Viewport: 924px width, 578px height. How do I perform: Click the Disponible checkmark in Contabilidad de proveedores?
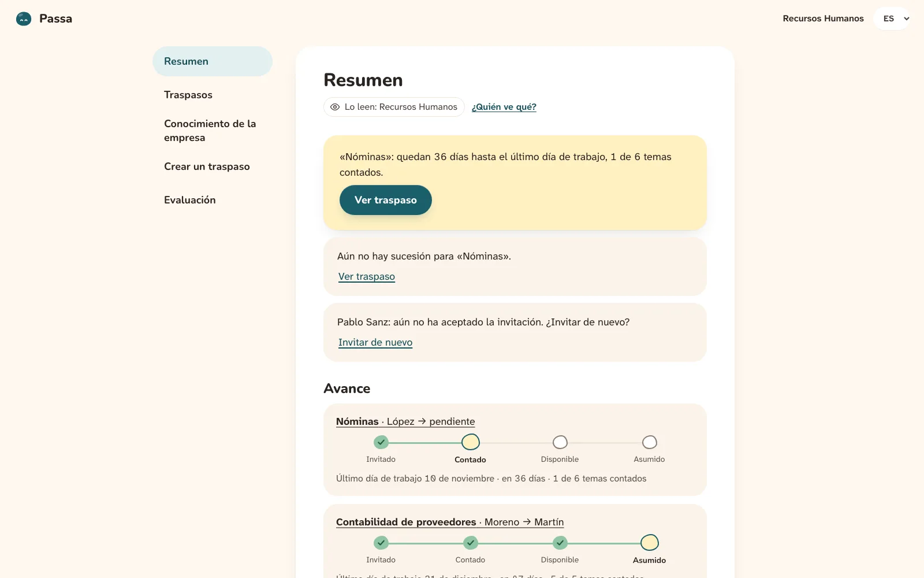click(x=560, y=543)
